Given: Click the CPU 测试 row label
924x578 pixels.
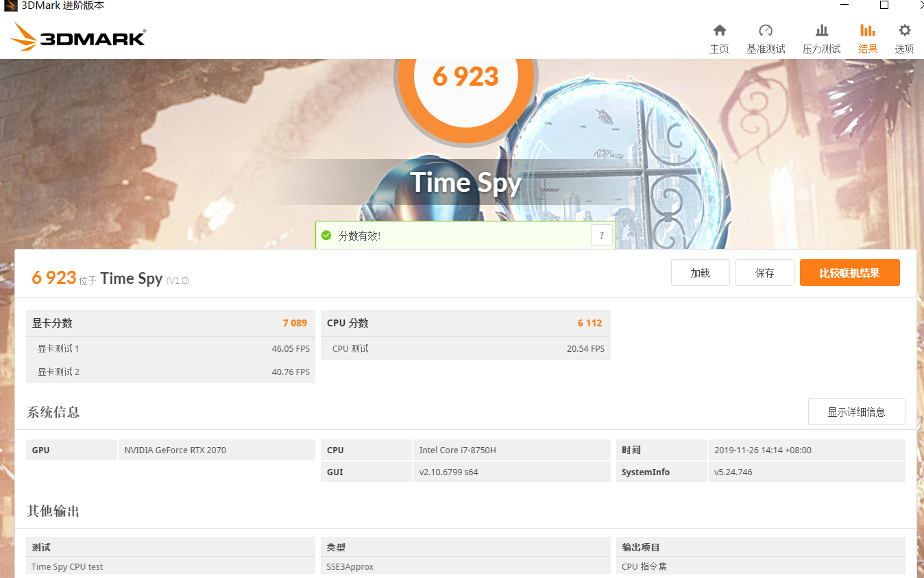Looking at the screenshot, I should [x=350, y=348].
